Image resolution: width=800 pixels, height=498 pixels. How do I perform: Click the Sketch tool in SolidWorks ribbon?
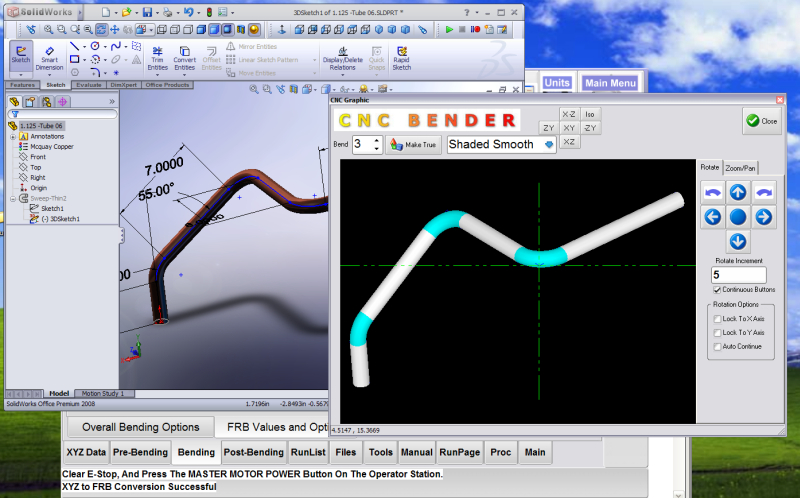pos(21,55)
